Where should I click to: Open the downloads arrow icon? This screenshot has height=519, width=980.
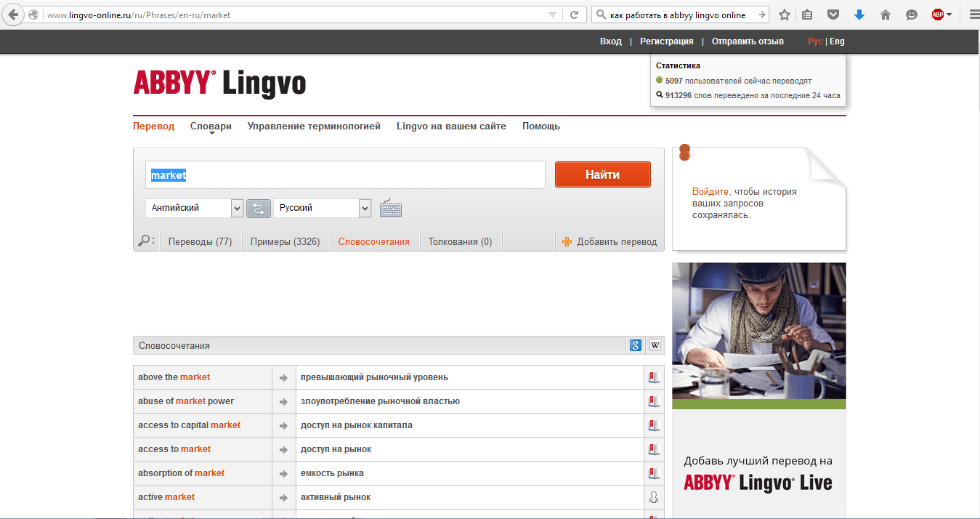click(859, 15)
